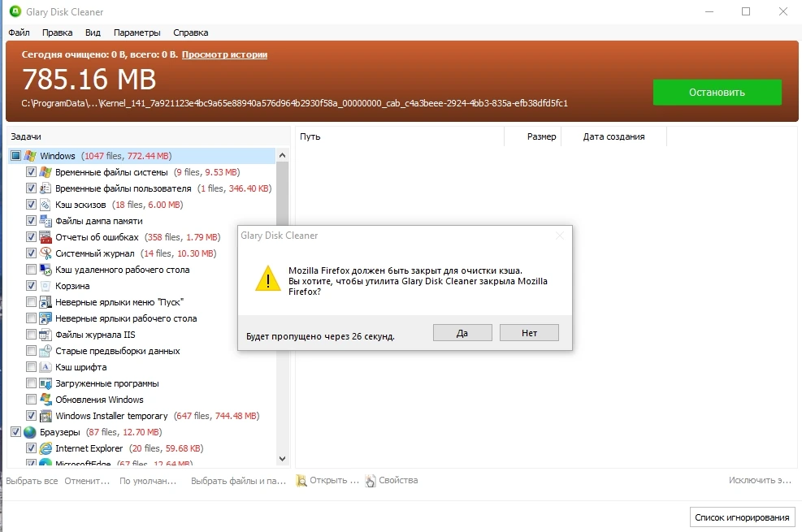Click the Открыть folder icon
Viewport: 802px width, 532px height.
click(x=301, y=480)
